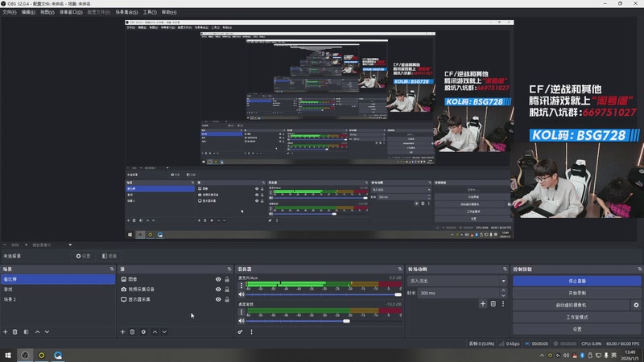Add a new source with the plus icon
The height and width of the screenshot is (362, 644).
point(122,331)
